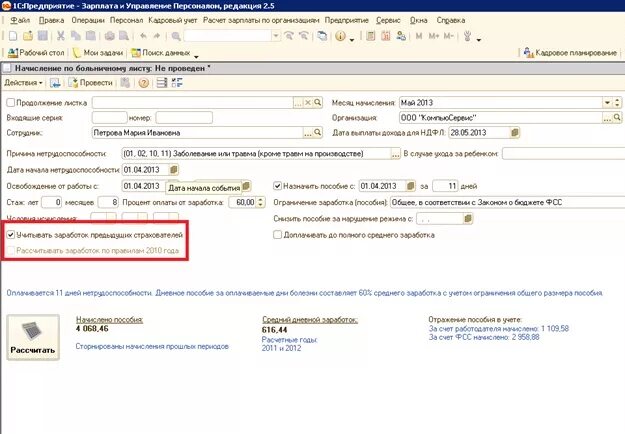Open ellipsis selector of Организация field
The height and width of the screenshot is (434, 625).
[607, 118]
